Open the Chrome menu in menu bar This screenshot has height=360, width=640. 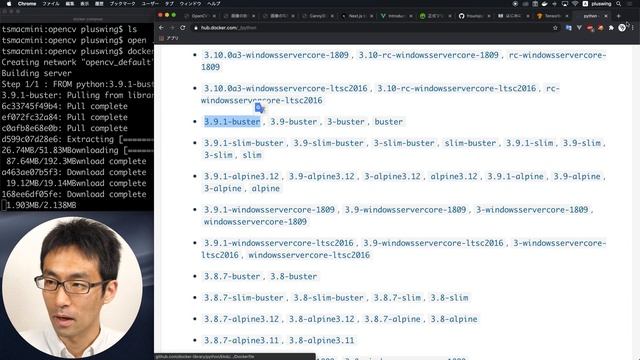[x=27, y=4]
